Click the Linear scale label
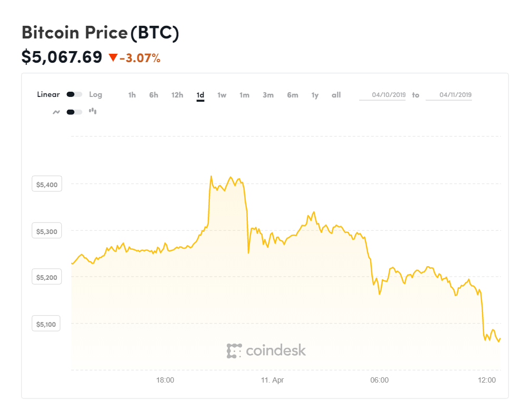The width and height of the screenshot is (530, 420). [48, 94]
